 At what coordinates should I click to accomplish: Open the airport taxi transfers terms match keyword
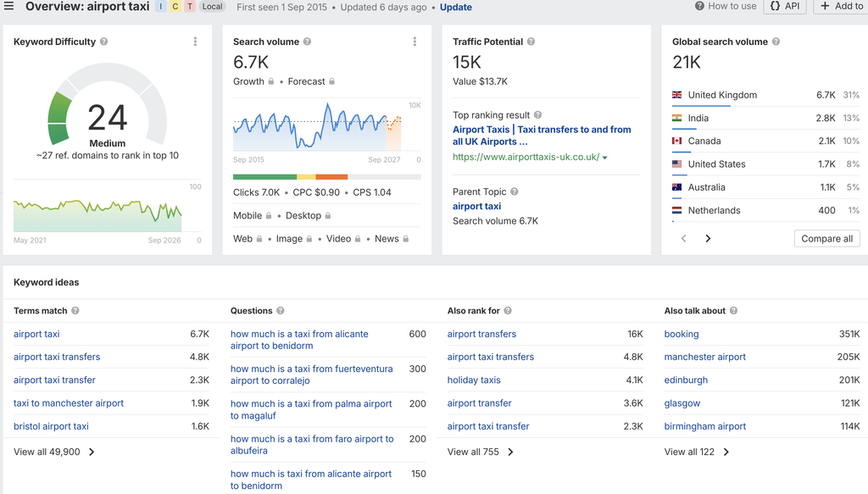57,357
